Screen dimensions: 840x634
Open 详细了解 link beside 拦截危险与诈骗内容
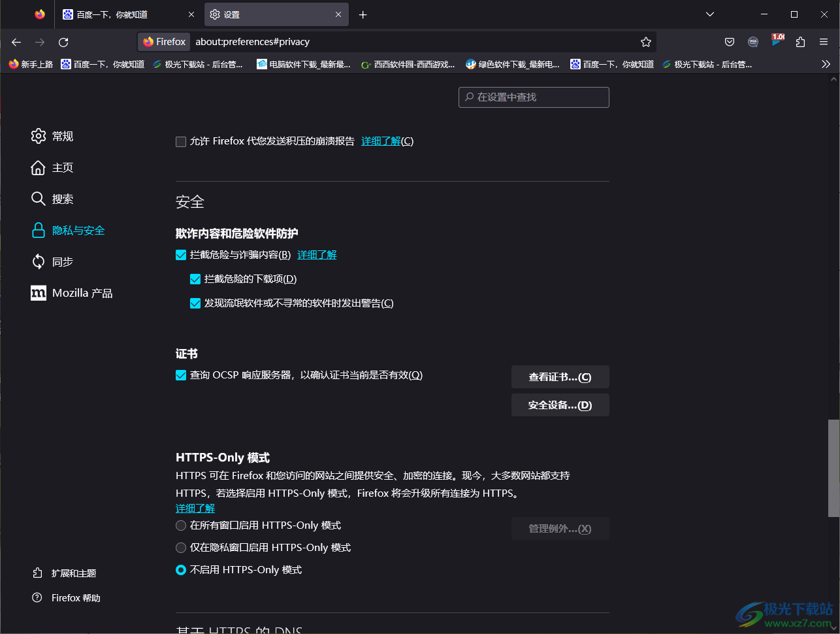click(317, 255)
